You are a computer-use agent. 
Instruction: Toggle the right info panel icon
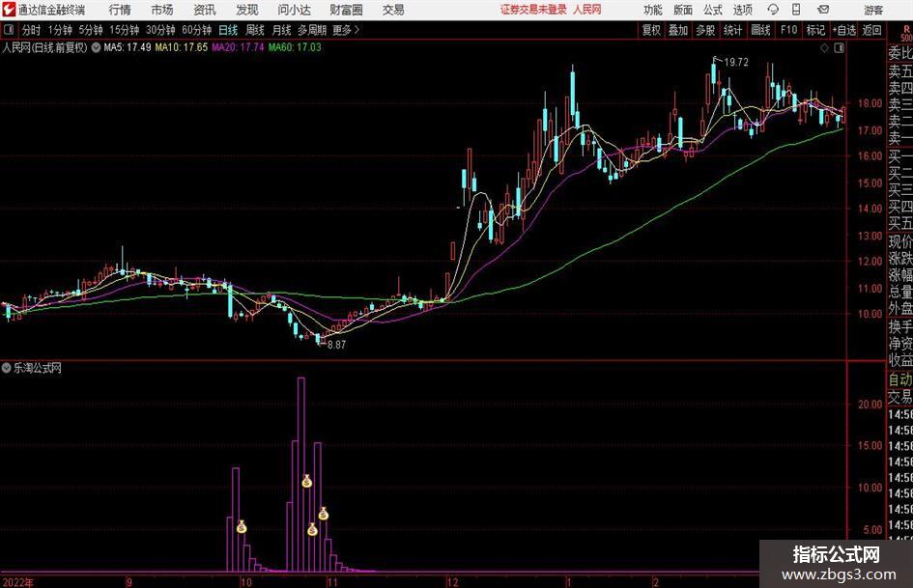(x=839, y=47)
